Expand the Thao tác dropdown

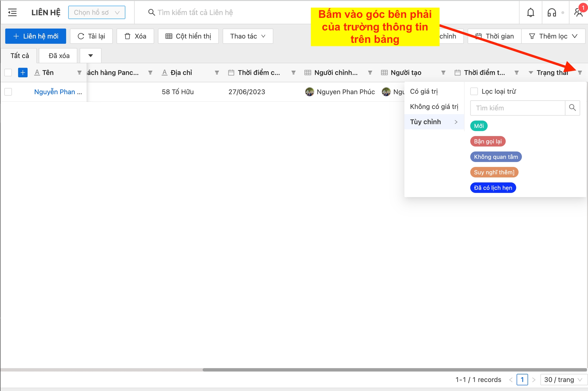248,36
